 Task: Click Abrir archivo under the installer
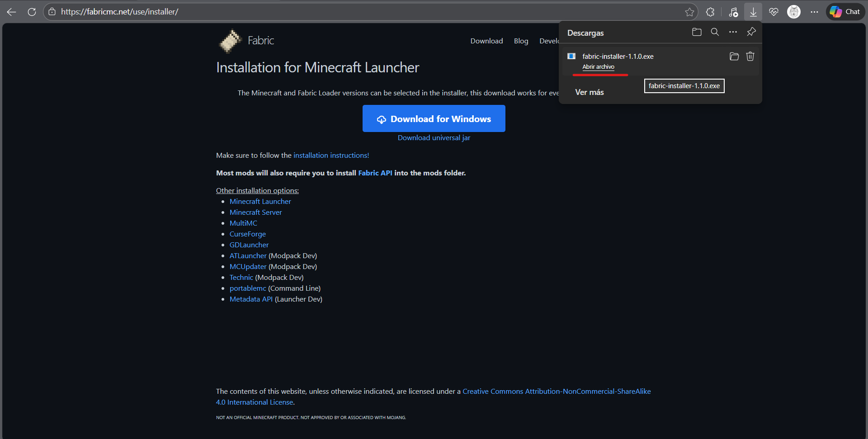pyautogui.click(x=598, y=67)
